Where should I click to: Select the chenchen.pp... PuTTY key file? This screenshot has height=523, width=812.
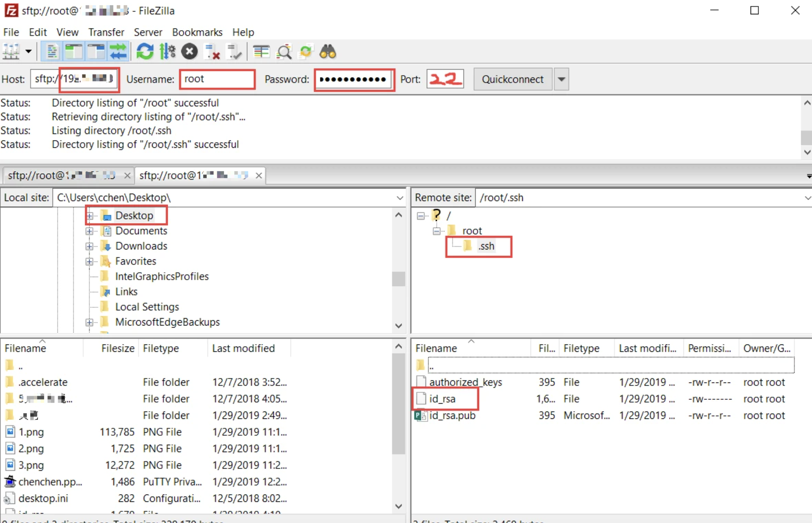click(x=50, y=482)
